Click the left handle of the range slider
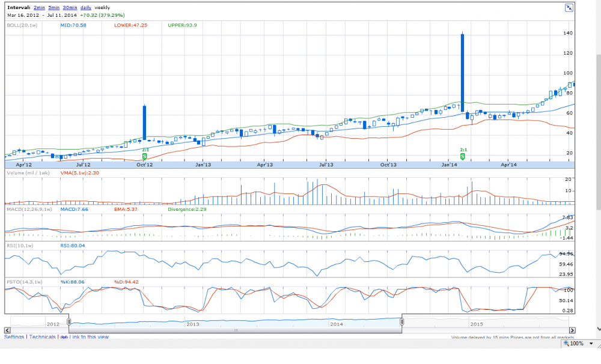601x364 pixels. [x=69, y=322]
